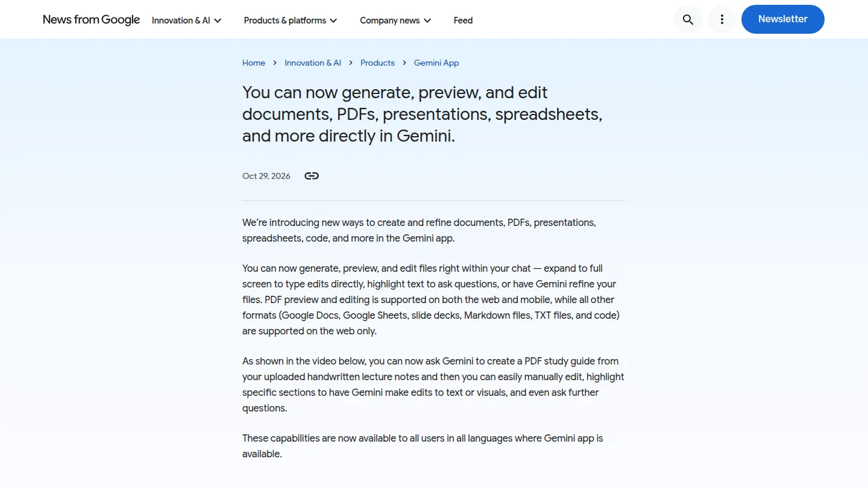Image resolution: width=868 pixels, height=488 pixels.
Task: Go to the Home breadcrumb link
Action: [x=254, y=63]
